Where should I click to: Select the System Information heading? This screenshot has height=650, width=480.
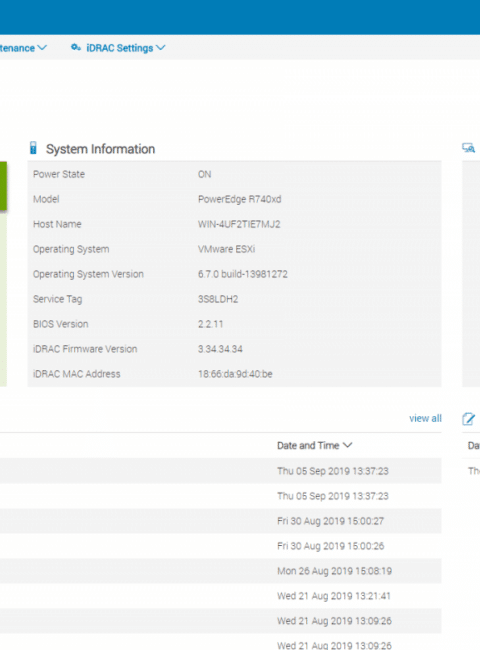point(100,149)
